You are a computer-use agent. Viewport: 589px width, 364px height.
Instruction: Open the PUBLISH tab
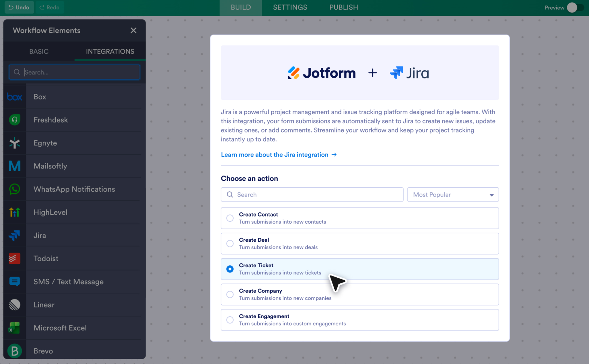[x=344, y=8]
